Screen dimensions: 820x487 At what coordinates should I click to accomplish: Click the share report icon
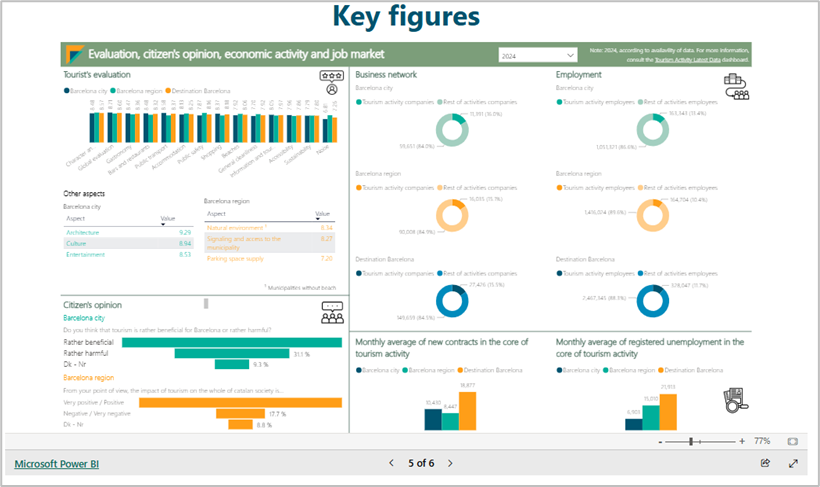[x=765, y=463]
